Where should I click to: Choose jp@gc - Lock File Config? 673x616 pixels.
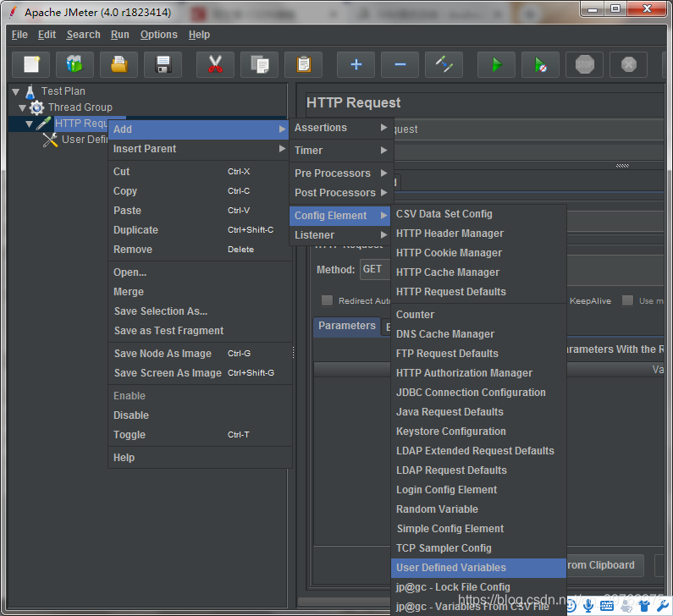point(478,587)
